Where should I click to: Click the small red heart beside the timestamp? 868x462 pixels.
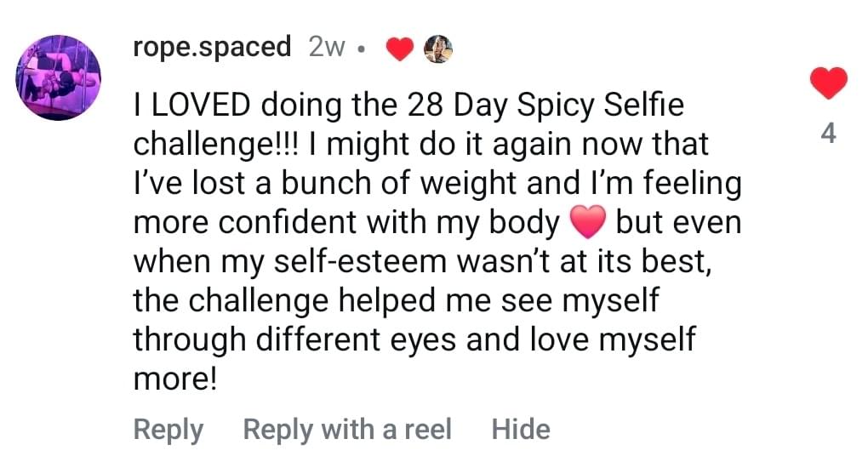399,50
